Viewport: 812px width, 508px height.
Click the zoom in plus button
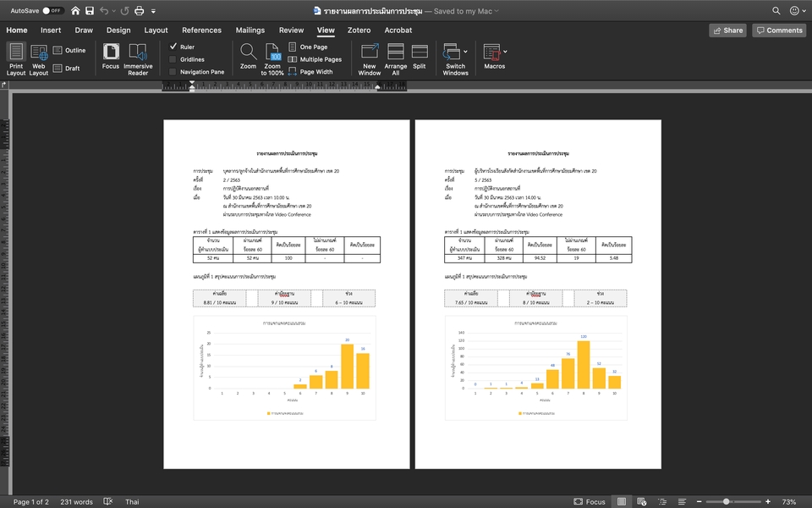click(x=768, y=502)
